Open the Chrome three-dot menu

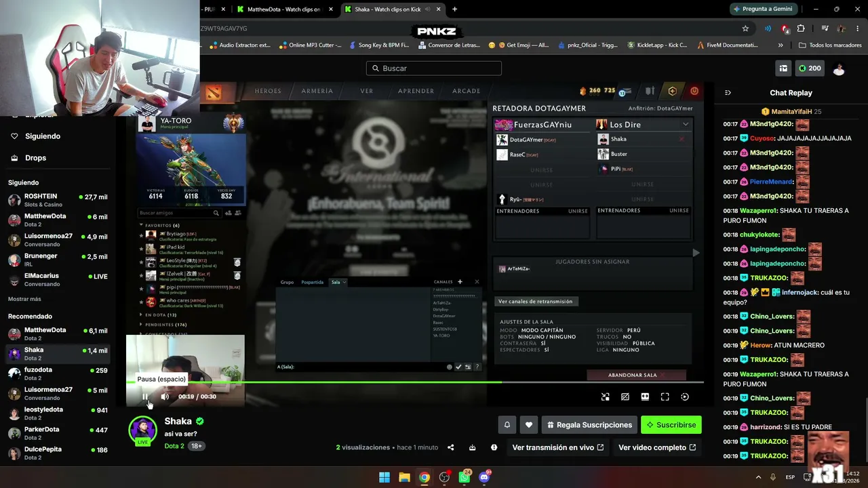859,28
